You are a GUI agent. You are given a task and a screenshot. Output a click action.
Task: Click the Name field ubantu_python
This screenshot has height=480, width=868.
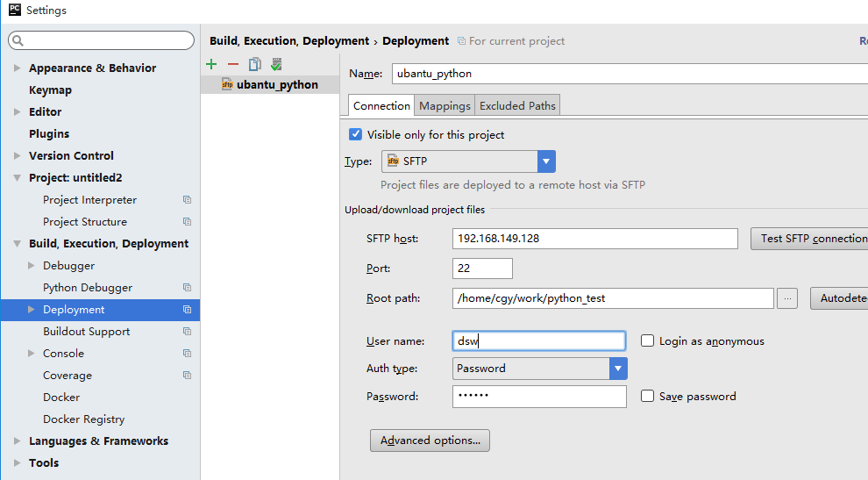point(630,74)
